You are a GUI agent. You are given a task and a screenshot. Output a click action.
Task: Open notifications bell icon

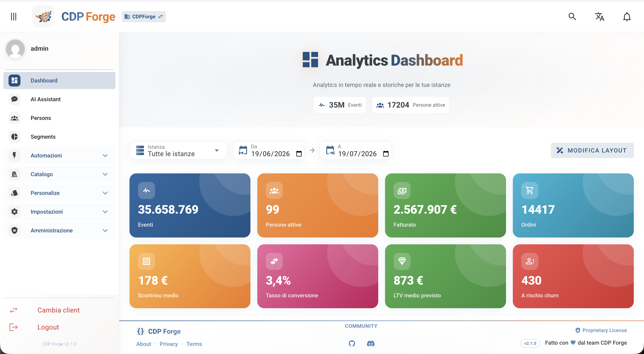(627, 17)
